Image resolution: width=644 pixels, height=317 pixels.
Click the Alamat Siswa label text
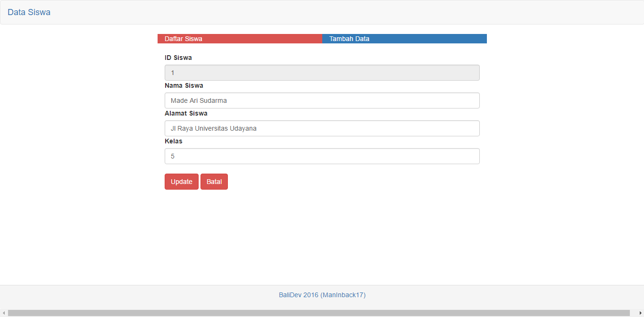[x=186, y=113]
